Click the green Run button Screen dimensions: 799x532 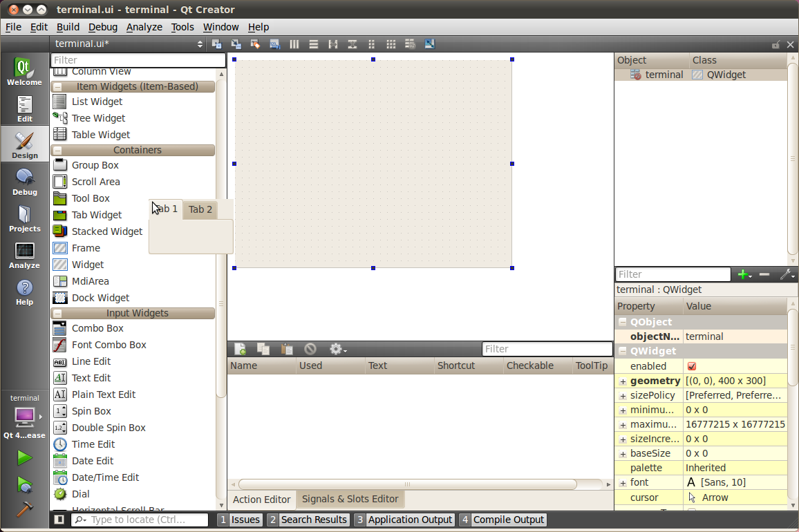point(24,457)
